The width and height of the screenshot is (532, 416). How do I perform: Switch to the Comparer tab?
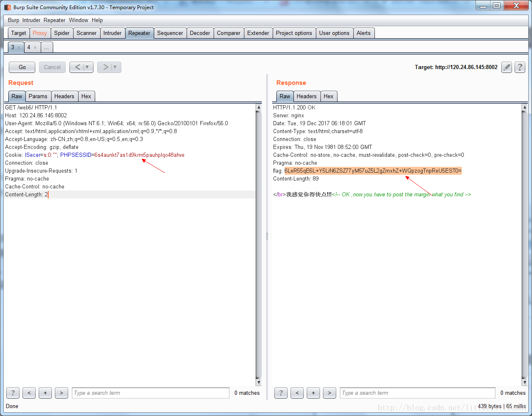point(229,33)
